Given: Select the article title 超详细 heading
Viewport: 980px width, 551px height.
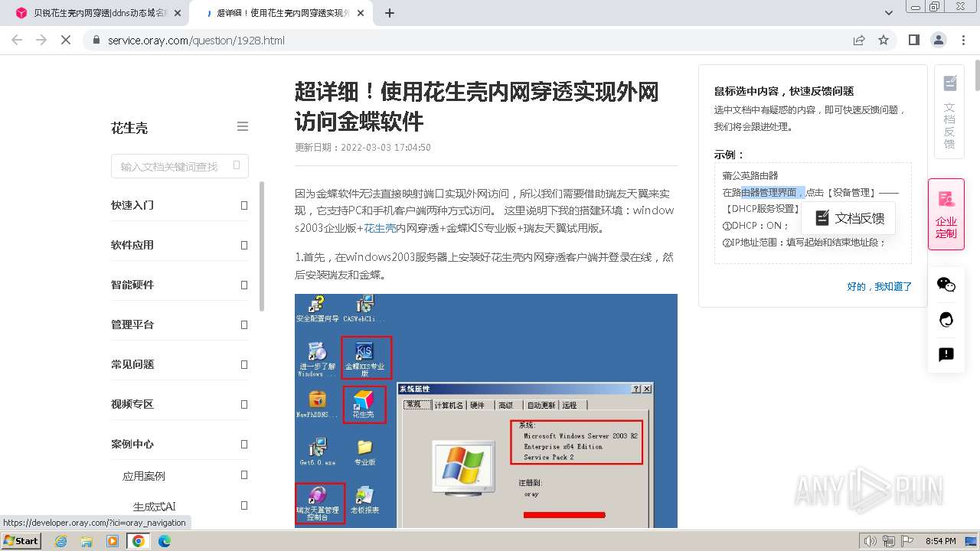Looking at the screenshot, I should [x=476, y=106].
